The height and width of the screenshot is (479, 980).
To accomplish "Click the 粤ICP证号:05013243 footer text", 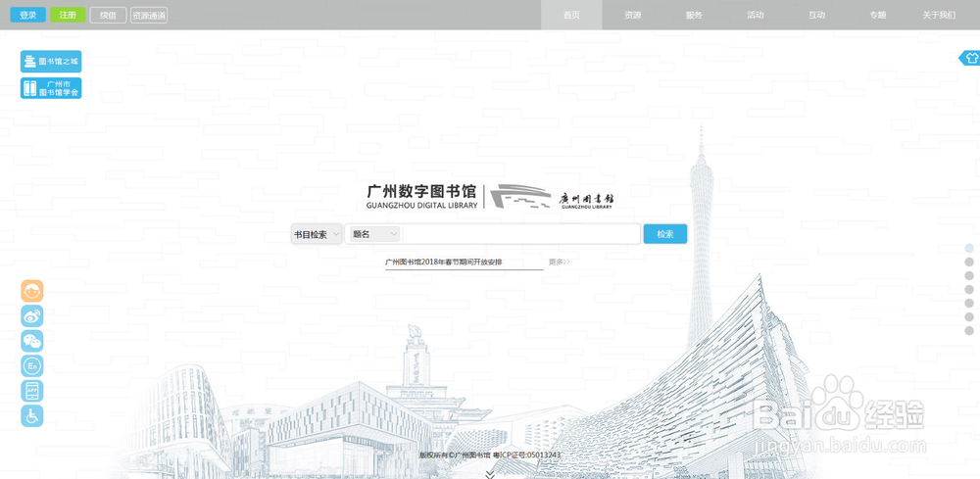I will (x=527, y=455).
